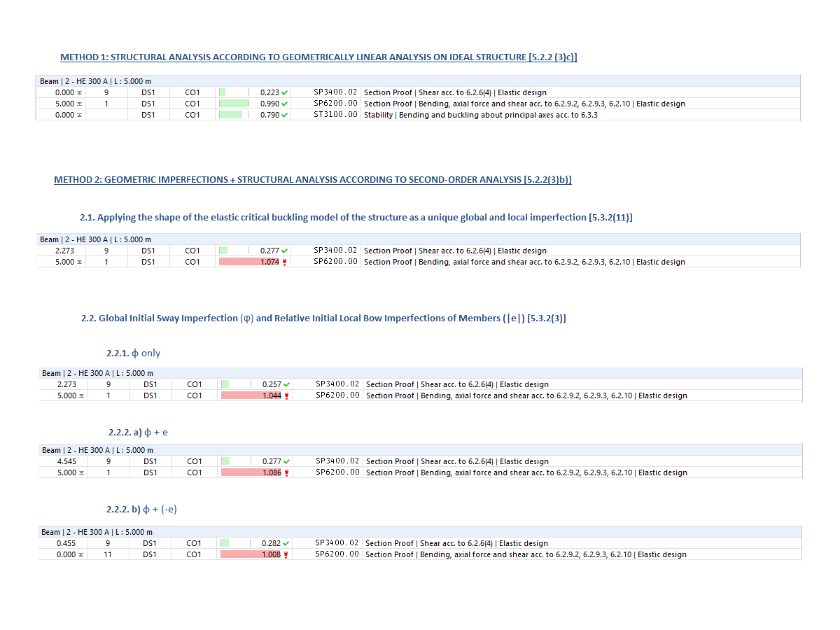840x630 pixels.
Task: Click the green checkmark beside ratio 0.990
Action: click(283, 104)
